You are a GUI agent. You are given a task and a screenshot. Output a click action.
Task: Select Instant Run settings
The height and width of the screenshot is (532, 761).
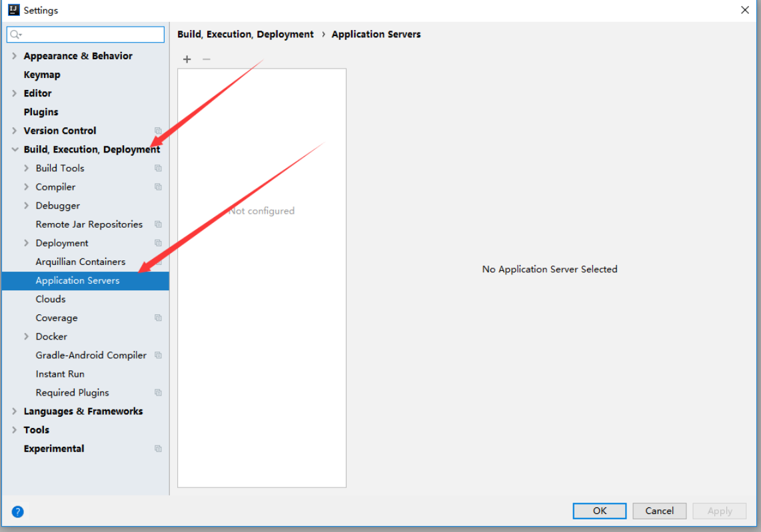60,374
